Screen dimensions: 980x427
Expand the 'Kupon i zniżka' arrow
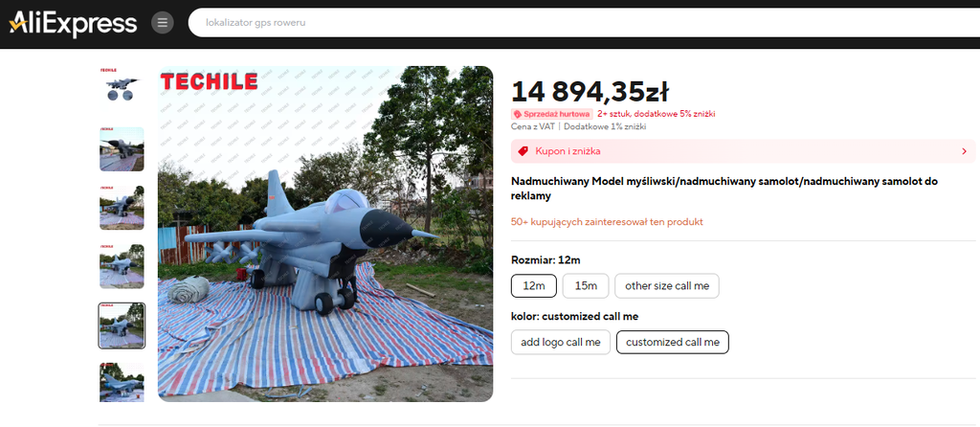click(x=964, y=151)
